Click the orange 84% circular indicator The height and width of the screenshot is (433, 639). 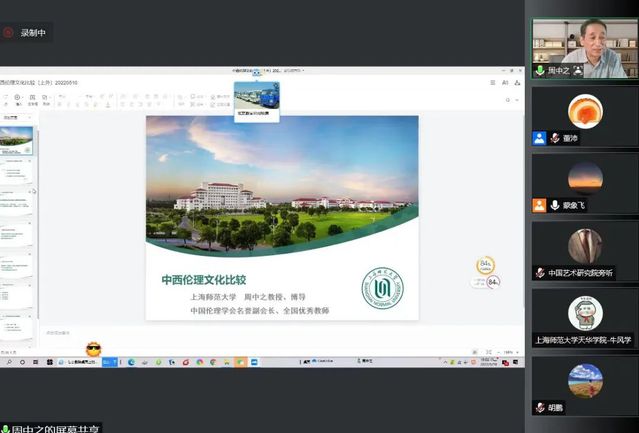(486, 265)
